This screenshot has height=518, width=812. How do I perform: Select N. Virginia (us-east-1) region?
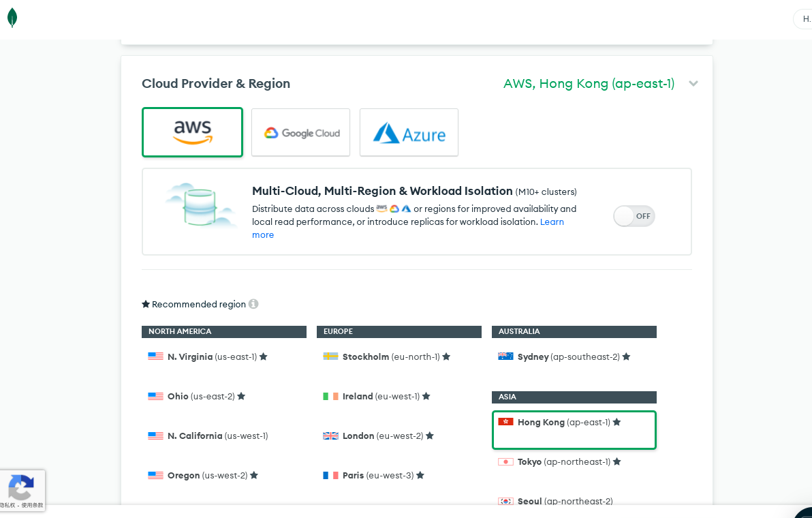tap(212, 356)
